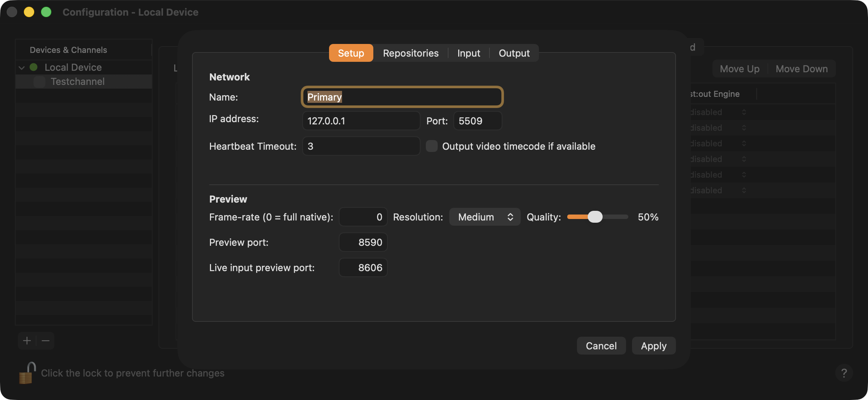Click the Port field showing 5509
The width and height of the screenshot is (868, 400).
478,121
